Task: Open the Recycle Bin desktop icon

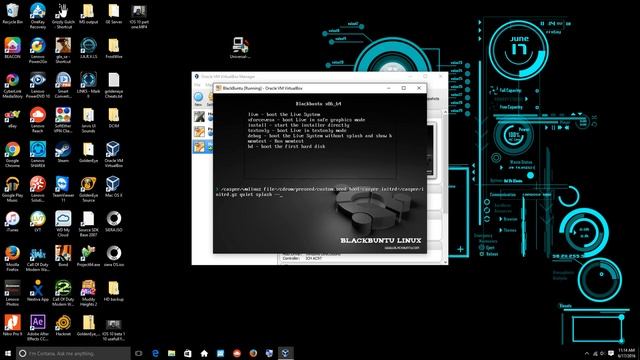Action: (12, 13)
